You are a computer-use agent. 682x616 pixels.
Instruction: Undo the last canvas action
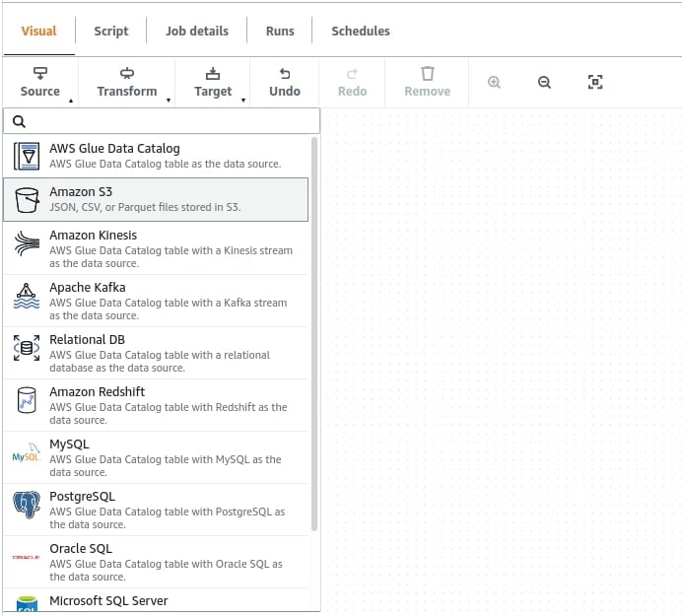pos(285,82)
